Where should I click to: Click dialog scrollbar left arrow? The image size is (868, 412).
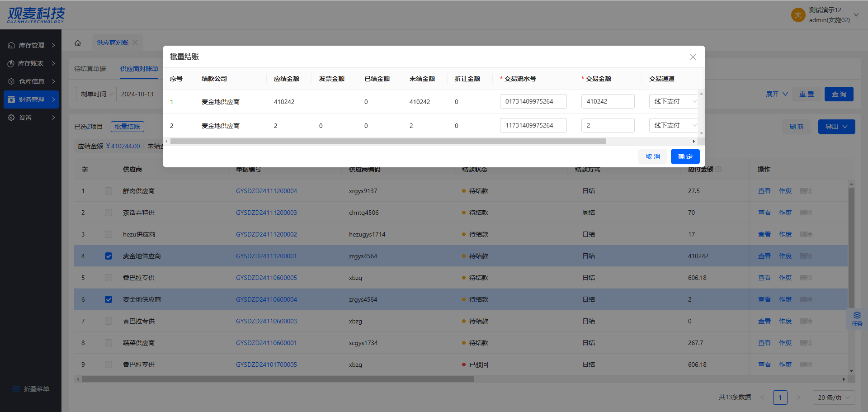click(x=166, y=142)
